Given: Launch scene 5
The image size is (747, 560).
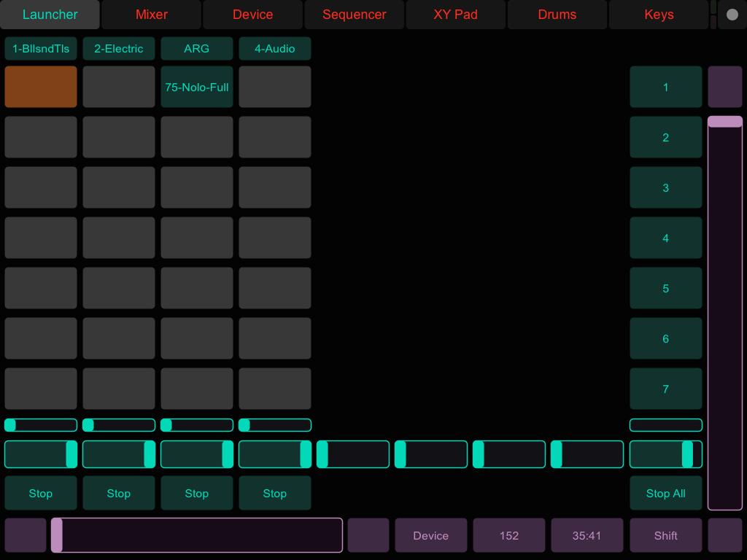Looking at the screenshot, I should point(665,288).
